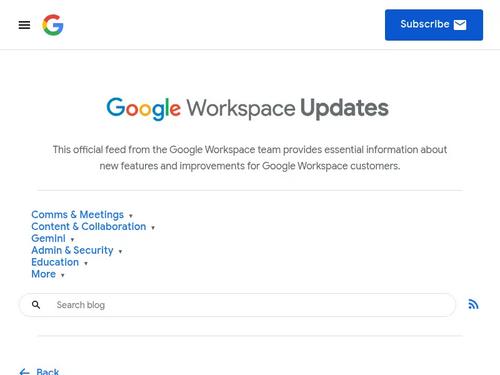Select the Gemini menu item
Screen dimensions: 500x375
coord(48,238)
